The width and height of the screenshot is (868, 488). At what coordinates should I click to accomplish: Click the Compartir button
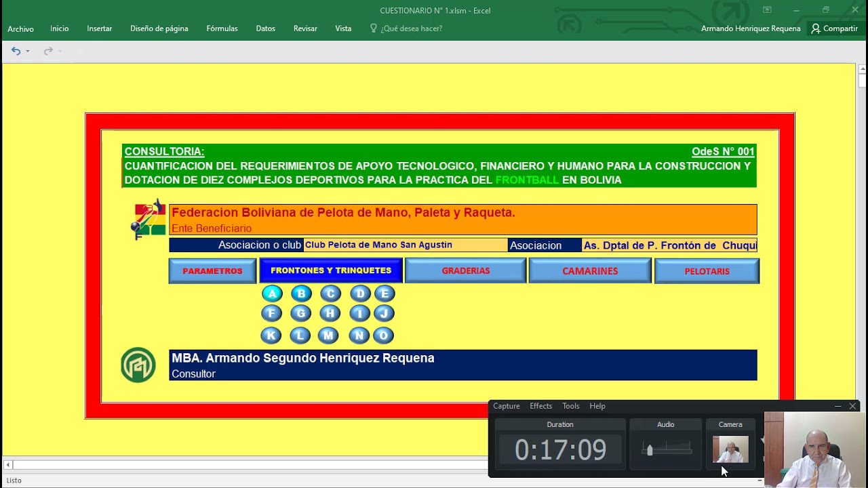(835, 28)
